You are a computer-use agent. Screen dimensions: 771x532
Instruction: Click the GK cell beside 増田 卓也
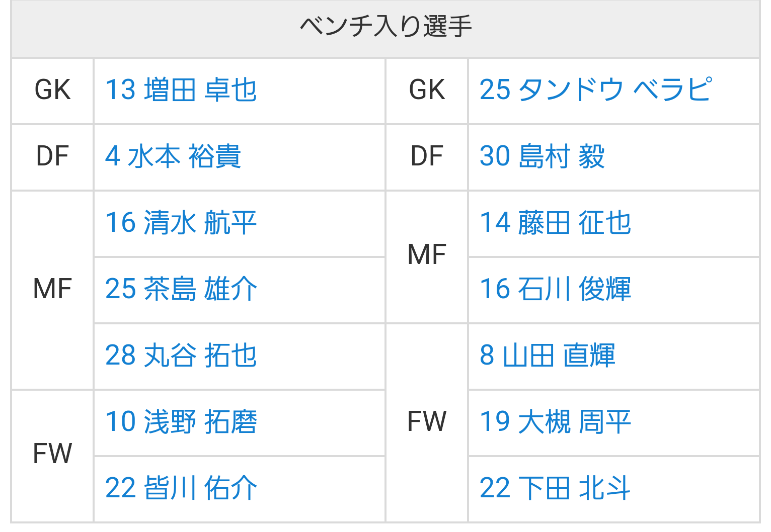52,91
